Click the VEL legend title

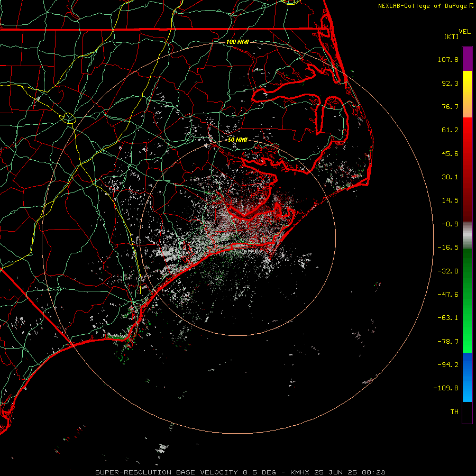pos(464,32)
